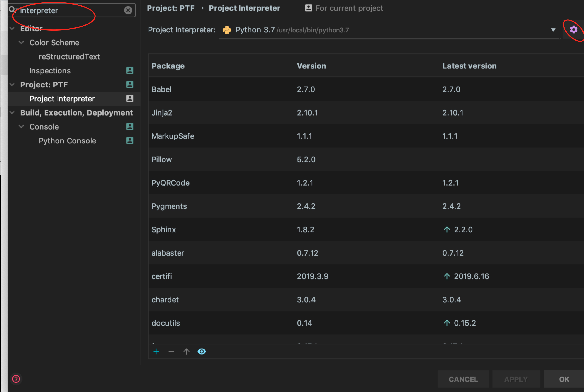Toggle show early releases eye icon
This screenshot has width=584, height=392.
point(202,351)
